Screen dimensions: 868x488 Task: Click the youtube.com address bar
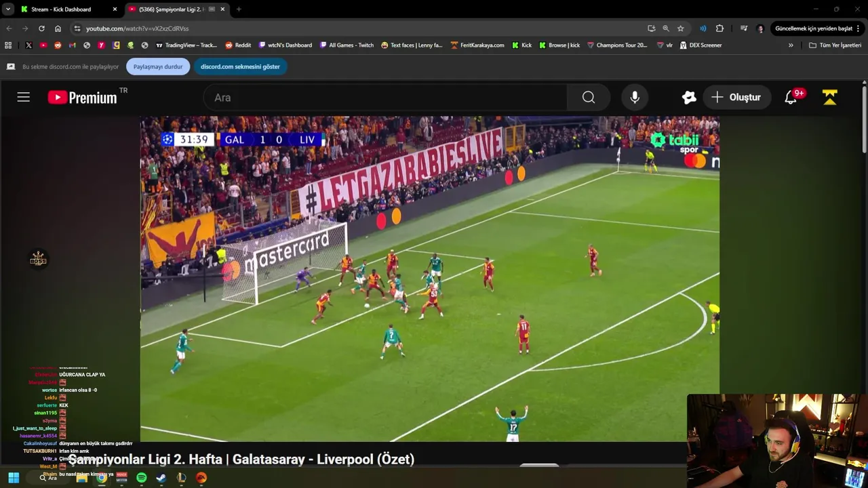coord(359,28)
